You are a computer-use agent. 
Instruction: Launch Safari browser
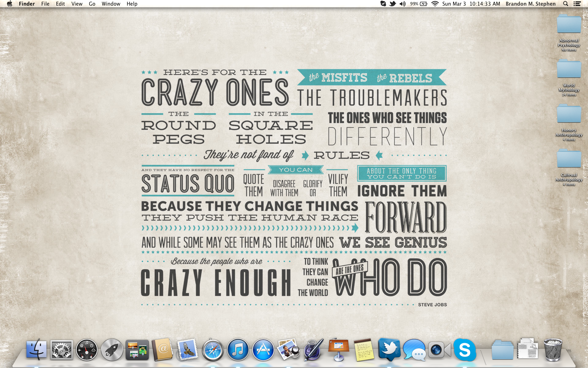coord(213,350)
